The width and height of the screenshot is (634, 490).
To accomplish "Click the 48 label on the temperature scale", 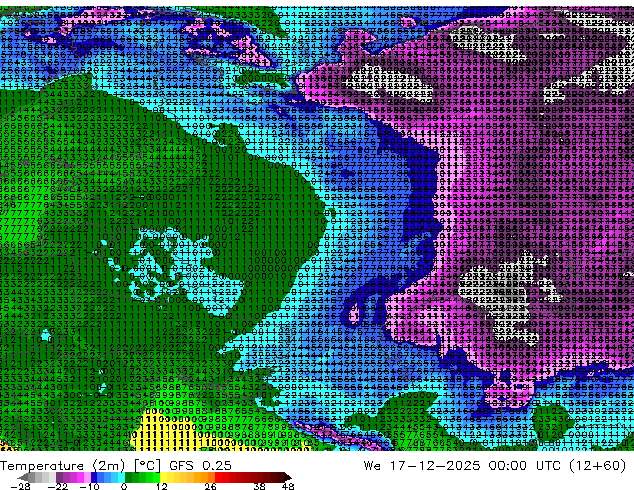I will point(288,486).
